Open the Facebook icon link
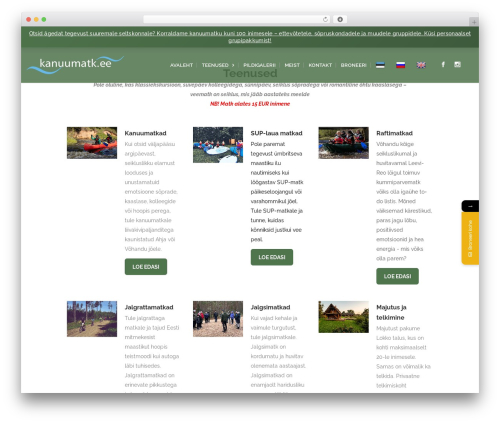 click(x=443, y=65)
